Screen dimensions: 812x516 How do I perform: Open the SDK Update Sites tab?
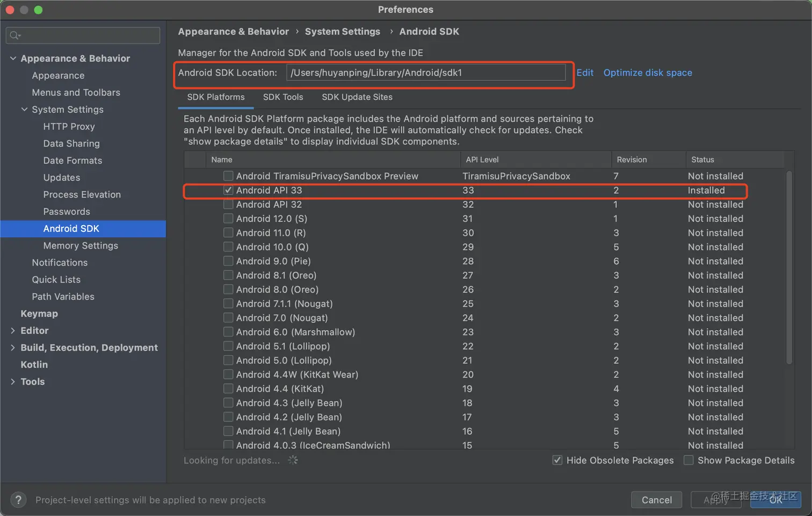click(357, 97)
